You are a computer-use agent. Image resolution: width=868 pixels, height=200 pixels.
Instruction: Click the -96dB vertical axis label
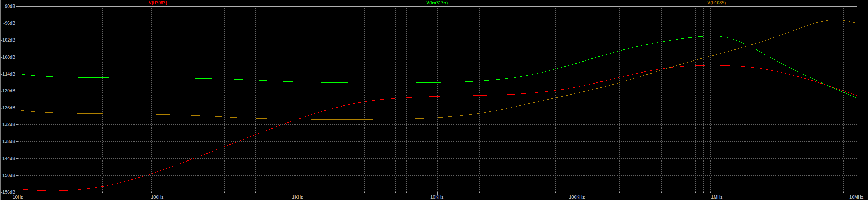pos(9,23)
